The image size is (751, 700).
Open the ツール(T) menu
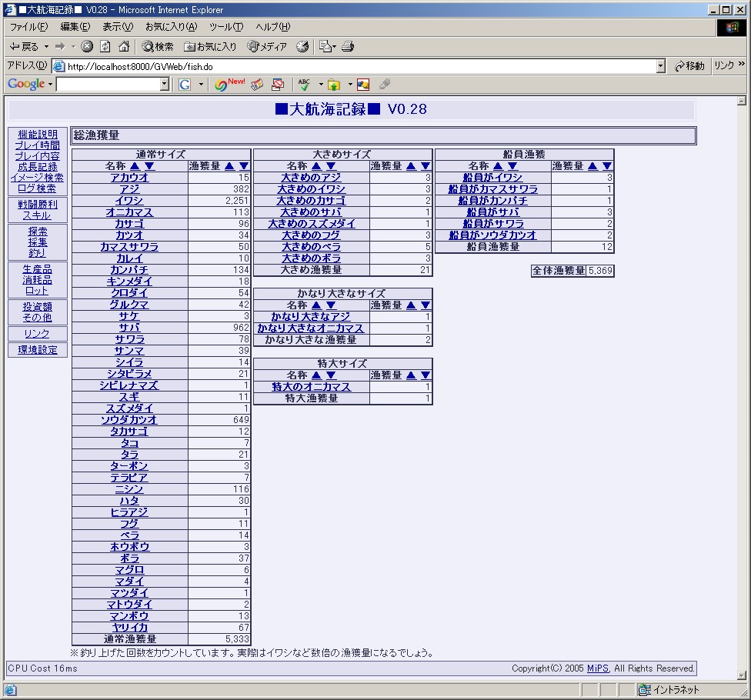pos(226,27)
